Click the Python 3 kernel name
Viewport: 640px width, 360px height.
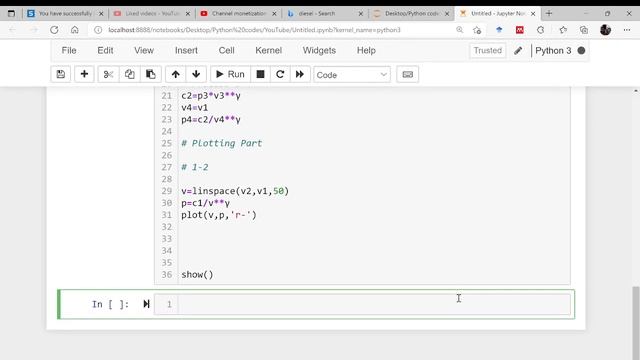(553, 51)
